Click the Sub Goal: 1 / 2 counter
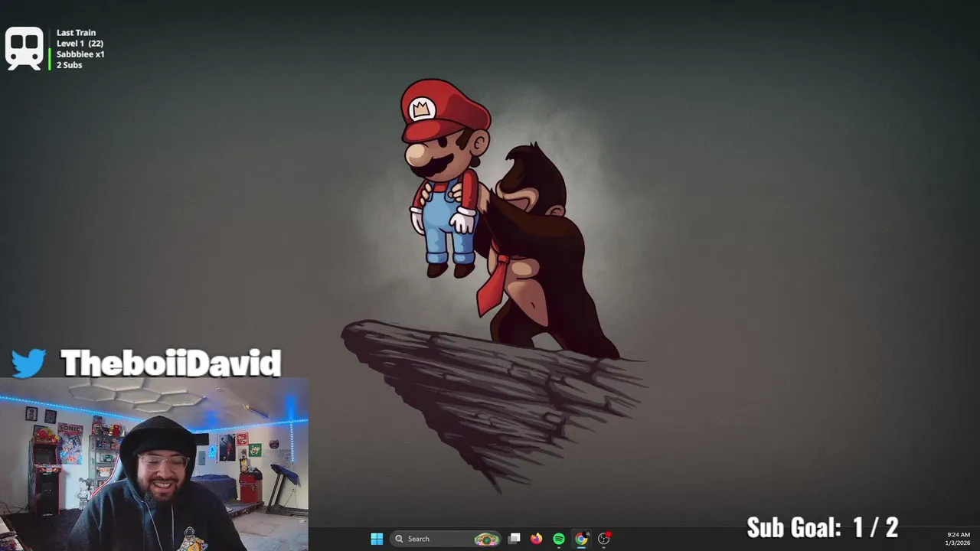The height and width of the screenshot is (551, 980). pos(822,527)
